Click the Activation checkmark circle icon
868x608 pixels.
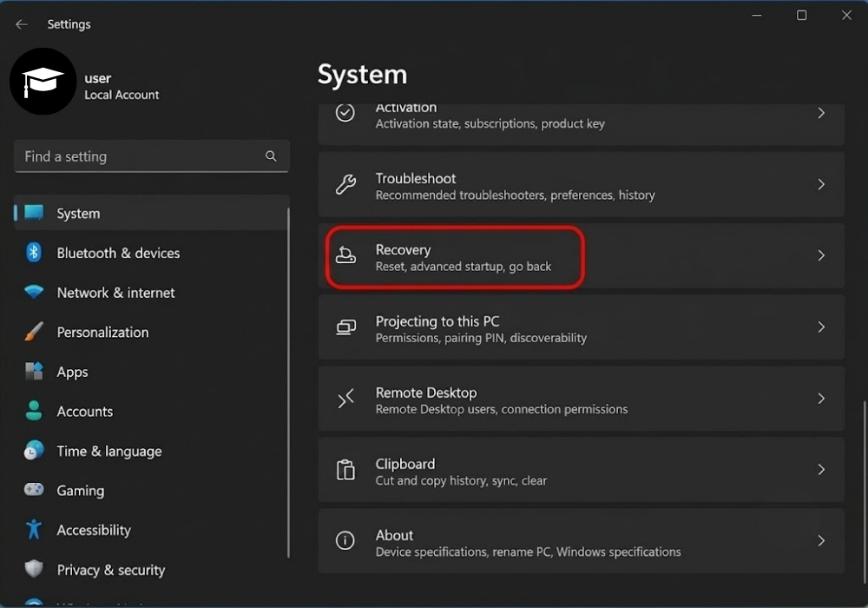345,112
